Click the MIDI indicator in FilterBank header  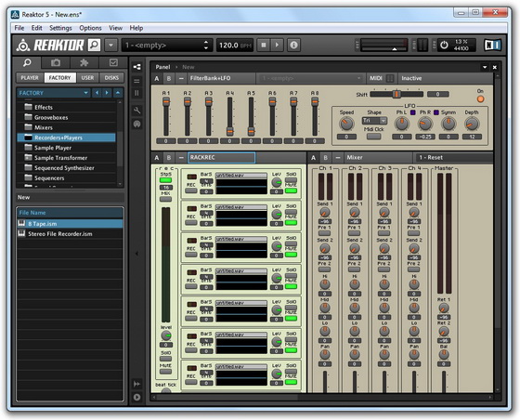coord(390,78)
